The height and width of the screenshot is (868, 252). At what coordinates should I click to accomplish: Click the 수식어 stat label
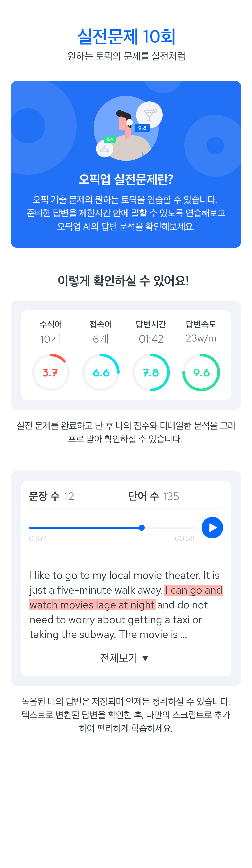[x=51, y=324]
